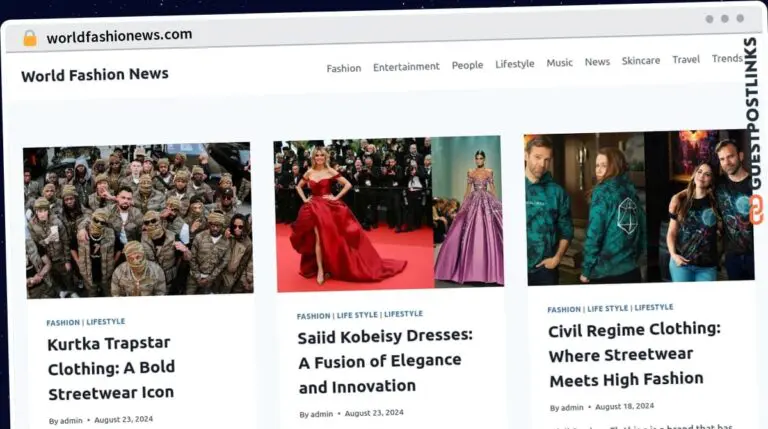Image resolution: width=768 pixels, height=429 pixels.
Task: Read the Saiid Kobeisy Dresses article
Action: click(x=385, y=361)
